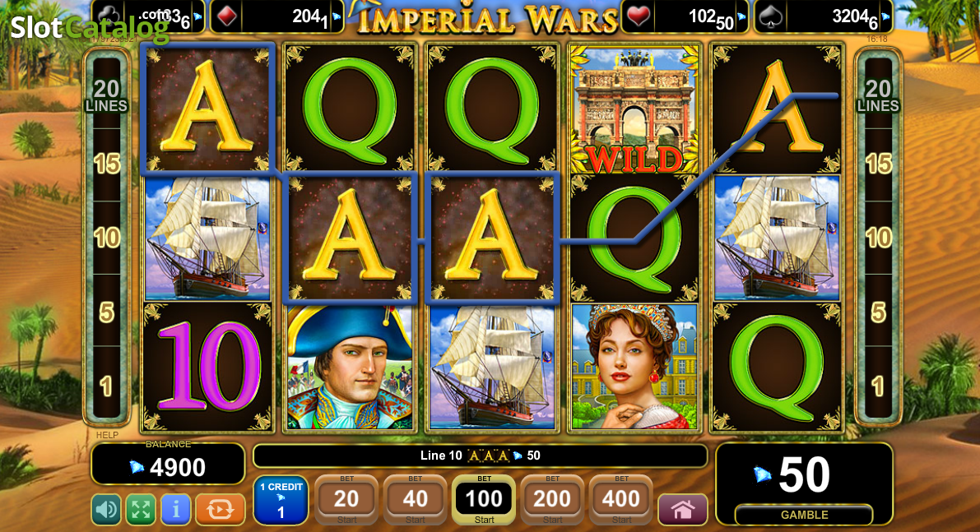Start spin with bet 400
The image size is (980, 532).
pos(621,500)
